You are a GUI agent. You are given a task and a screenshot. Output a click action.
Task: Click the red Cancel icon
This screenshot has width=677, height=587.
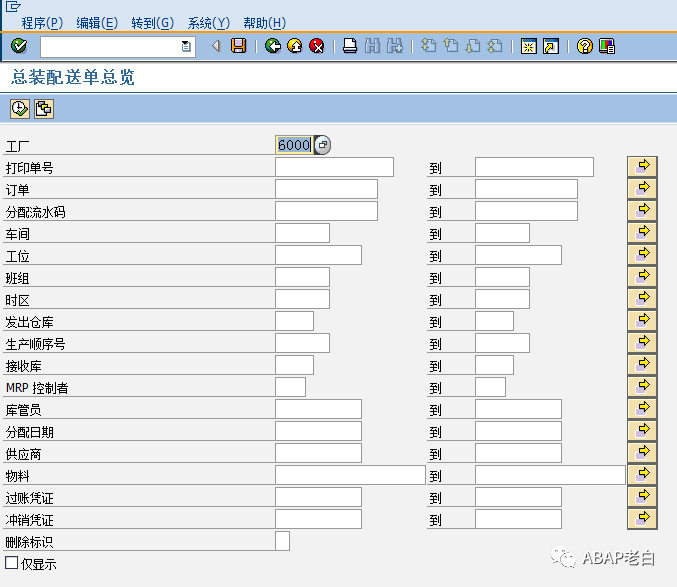click(x=317, y=46)
